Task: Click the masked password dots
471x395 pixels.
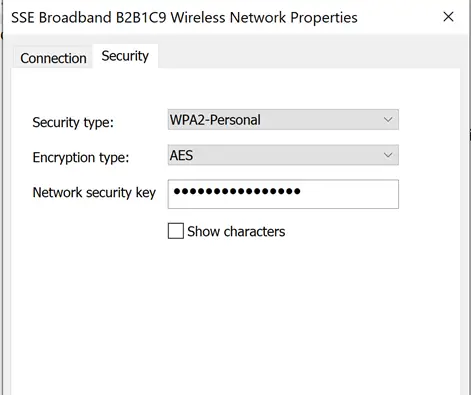Action: pos(237,191)
